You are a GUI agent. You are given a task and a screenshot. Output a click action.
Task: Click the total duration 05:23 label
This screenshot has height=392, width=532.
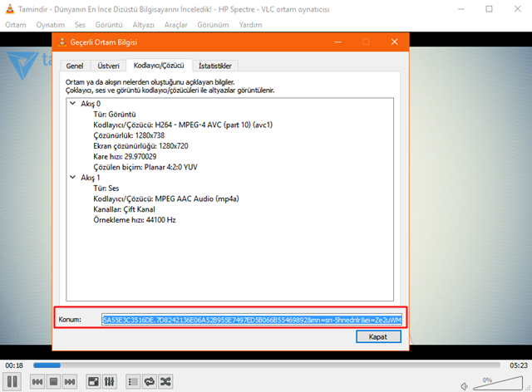pyautogui.click(x=519, y=365)
